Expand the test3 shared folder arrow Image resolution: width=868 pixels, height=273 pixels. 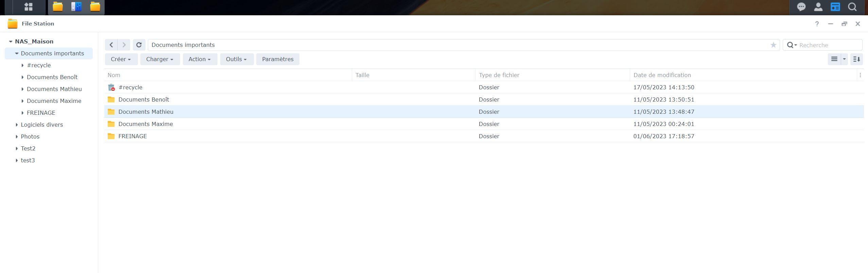(17, 160)
